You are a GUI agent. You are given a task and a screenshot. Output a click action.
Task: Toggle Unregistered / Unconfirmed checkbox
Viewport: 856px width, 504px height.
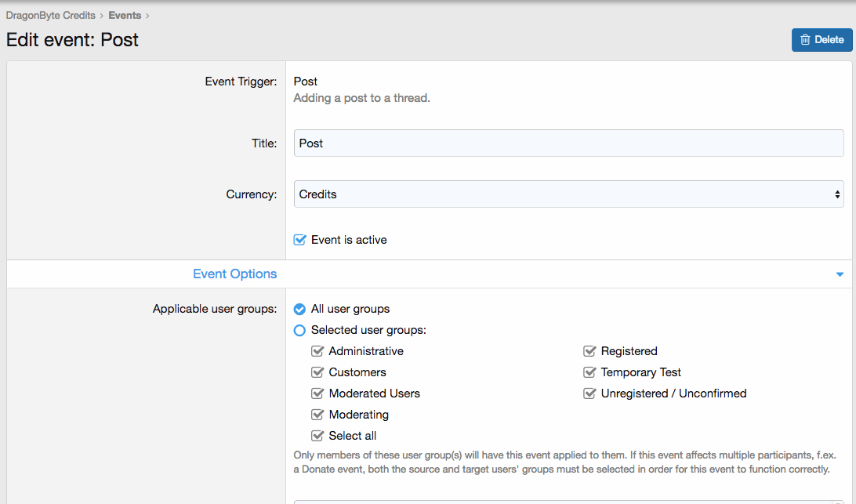click(589, 393)
